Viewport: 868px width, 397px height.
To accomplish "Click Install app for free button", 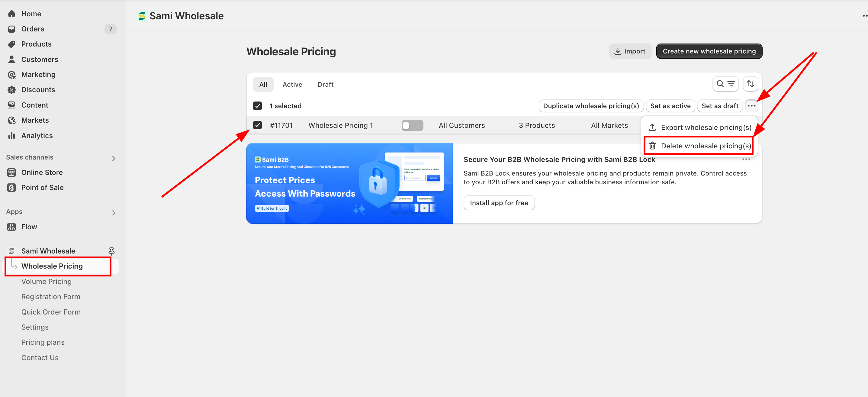I will (499, 203).
